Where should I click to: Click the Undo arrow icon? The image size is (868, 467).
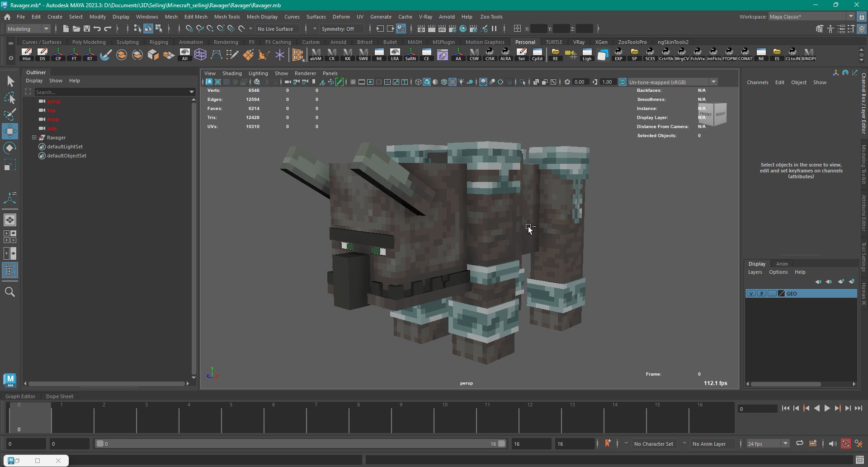97,29
